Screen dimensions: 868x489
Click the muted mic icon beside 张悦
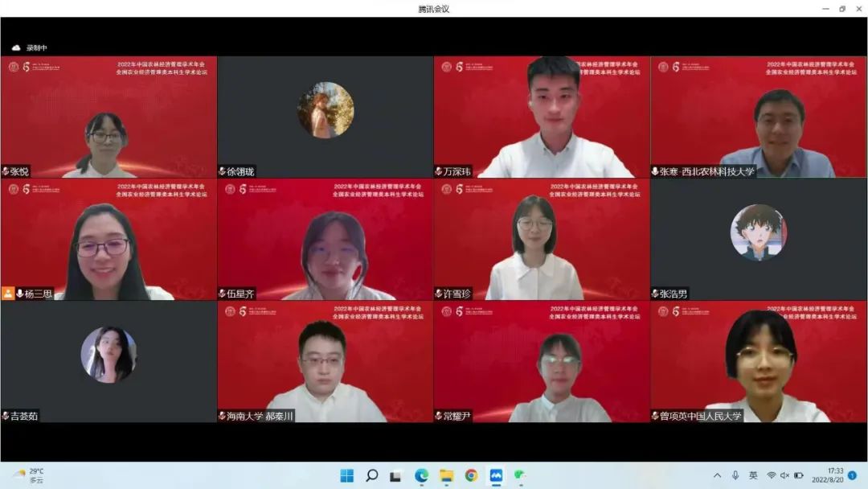6,171
